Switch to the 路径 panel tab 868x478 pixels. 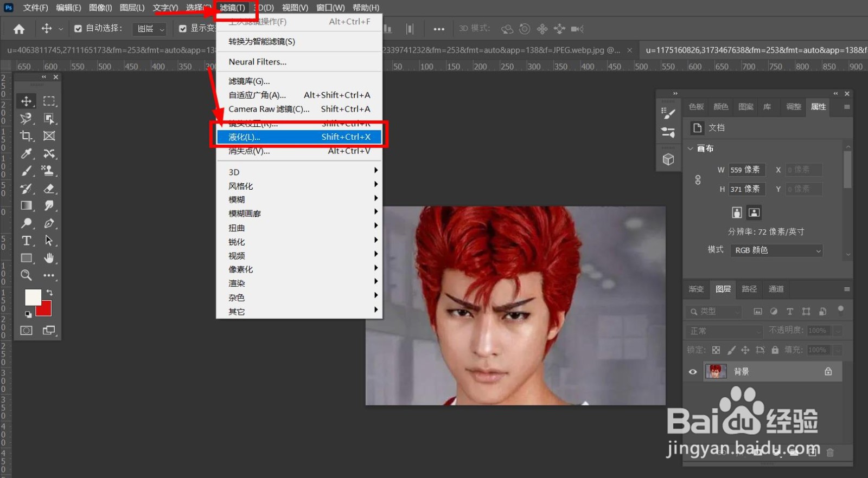click(749, 289)
